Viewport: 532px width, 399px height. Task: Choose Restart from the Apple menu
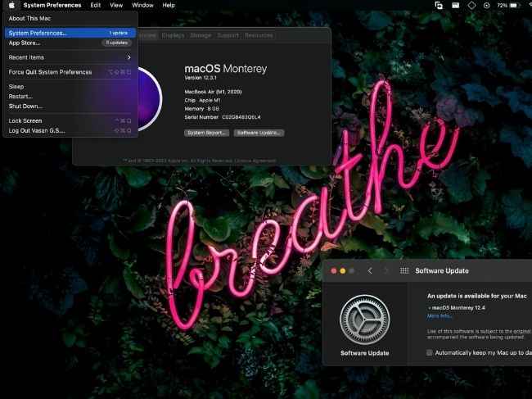(70, 97)
